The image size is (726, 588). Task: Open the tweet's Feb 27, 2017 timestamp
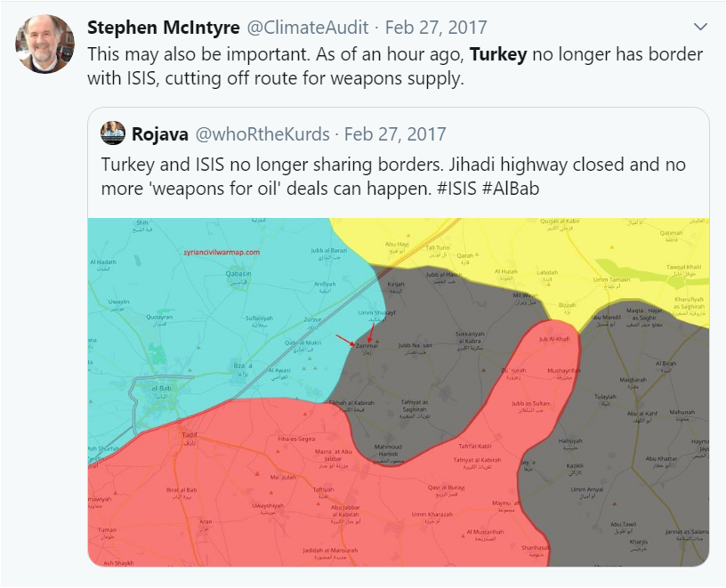point(436,28)
